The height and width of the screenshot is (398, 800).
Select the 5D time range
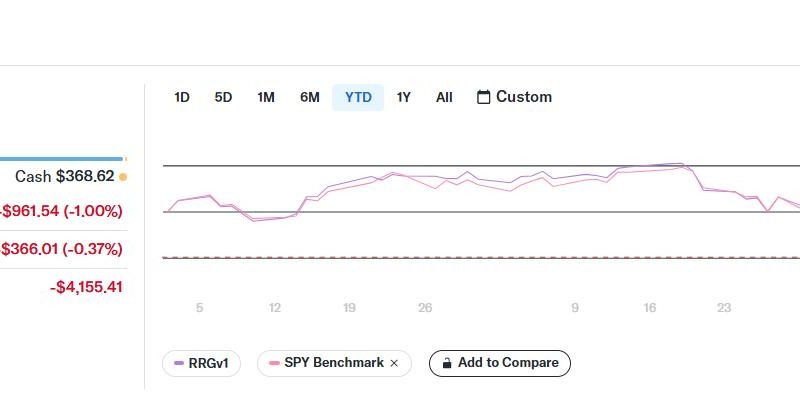coord(223,97)
